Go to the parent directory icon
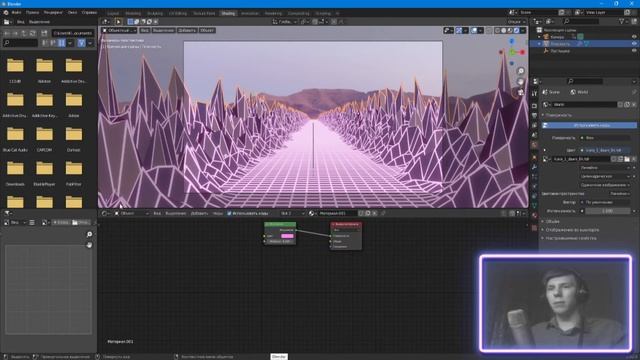Image resolution: width=640 pixels, height=360 pixels. pos(24,33)
